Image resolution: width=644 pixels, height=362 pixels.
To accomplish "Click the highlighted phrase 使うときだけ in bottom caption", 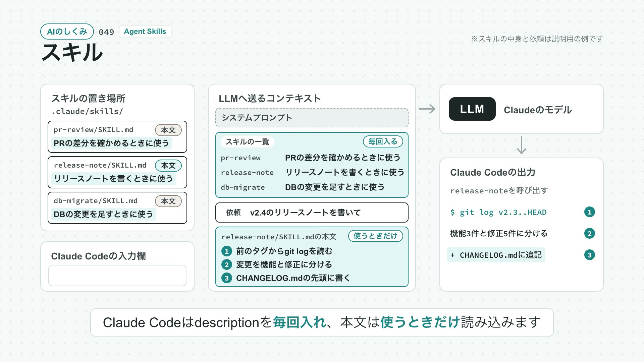I will click(x=420, y=322).
